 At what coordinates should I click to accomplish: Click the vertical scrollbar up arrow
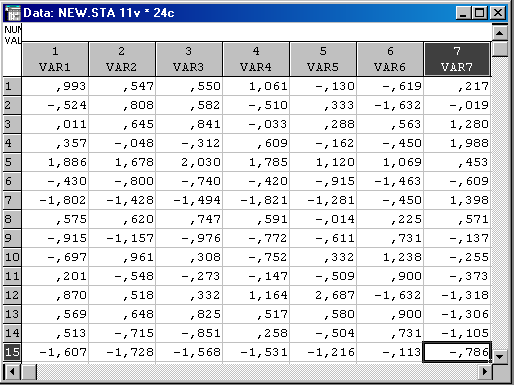[500, 33]
